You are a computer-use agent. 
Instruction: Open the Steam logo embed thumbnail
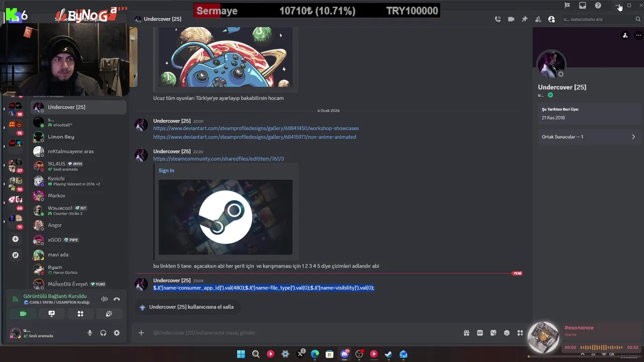coord(225,217)
